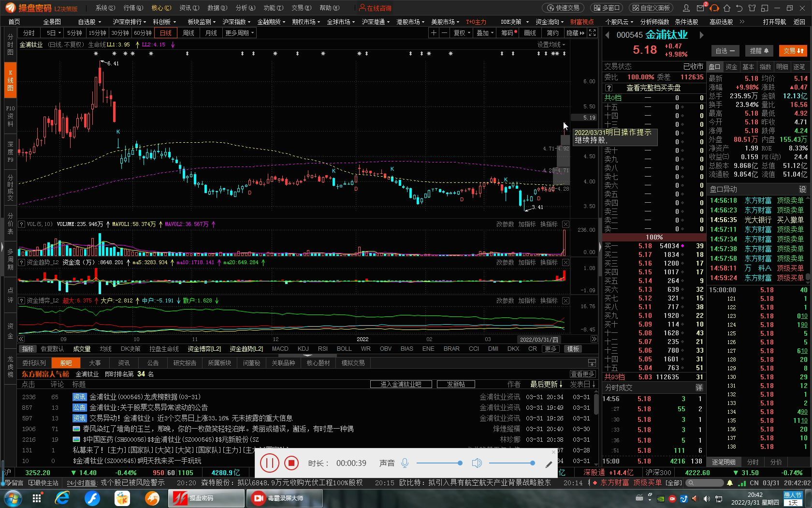812x508 pixels.
Task: Expand the 个股风云 dropdown
Action: [620, 22]
